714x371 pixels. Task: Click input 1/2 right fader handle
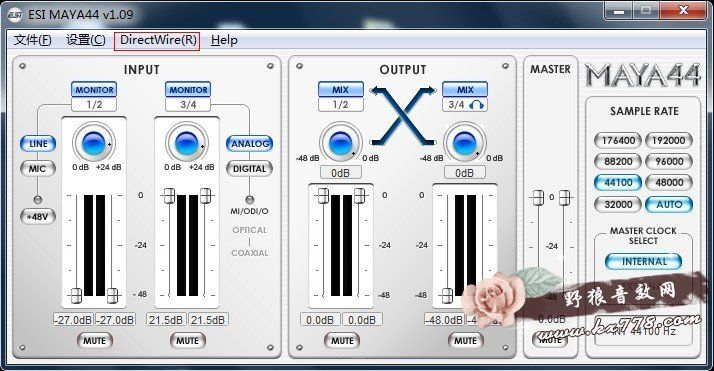(x=112, y=295)
